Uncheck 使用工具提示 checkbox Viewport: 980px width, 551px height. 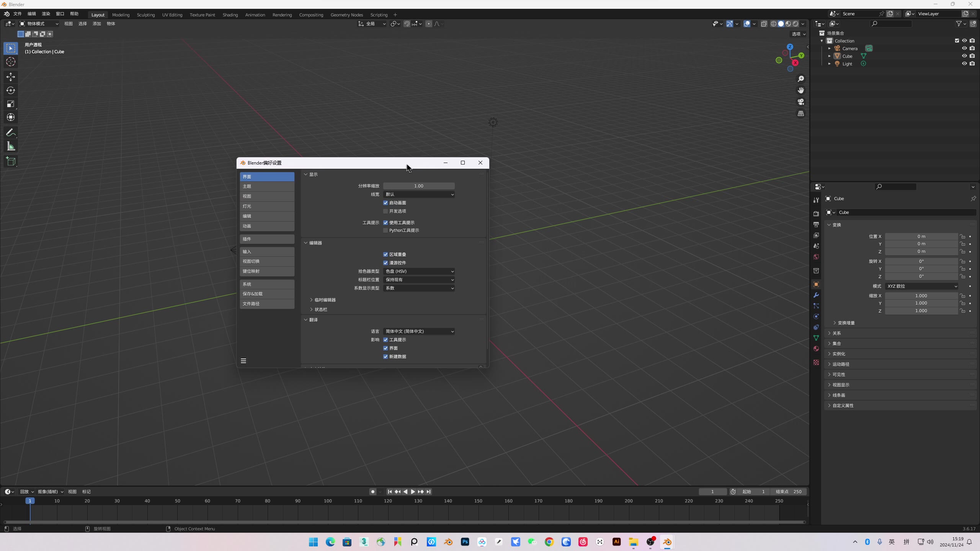[385, 223]
